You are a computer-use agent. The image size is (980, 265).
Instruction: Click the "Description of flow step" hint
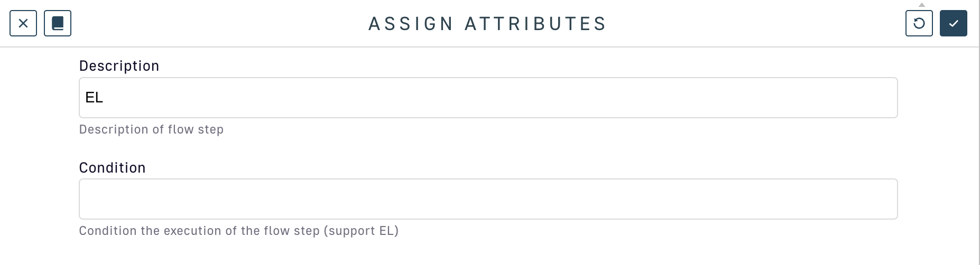pos(151,129)
